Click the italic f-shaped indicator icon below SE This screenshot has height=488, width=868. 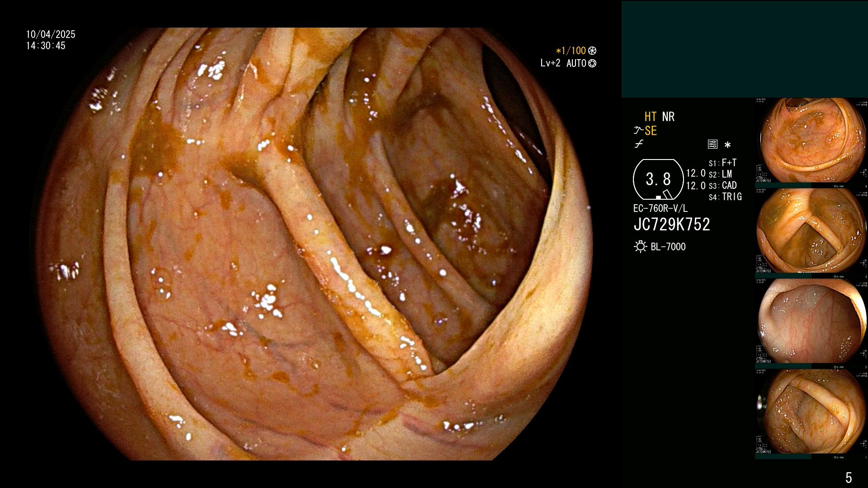click(x=639, y=144)
